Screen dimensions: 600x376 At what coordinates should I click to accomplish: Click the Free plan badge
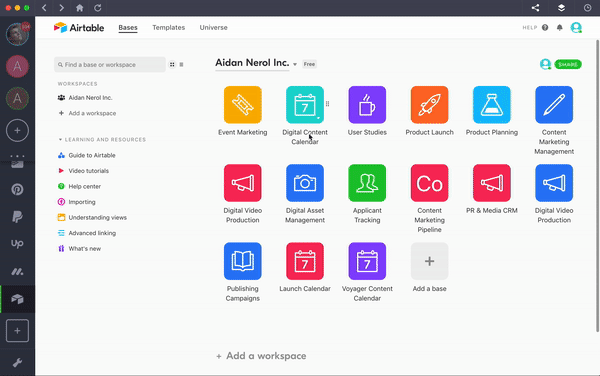pos(309,64)
